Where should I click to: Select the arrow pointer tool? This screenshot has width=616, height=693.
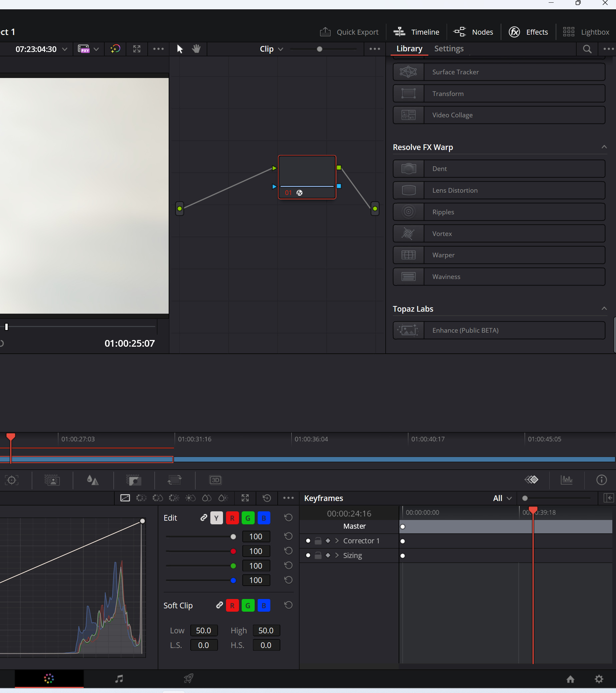pyautogui.click(x=180, y=49)
